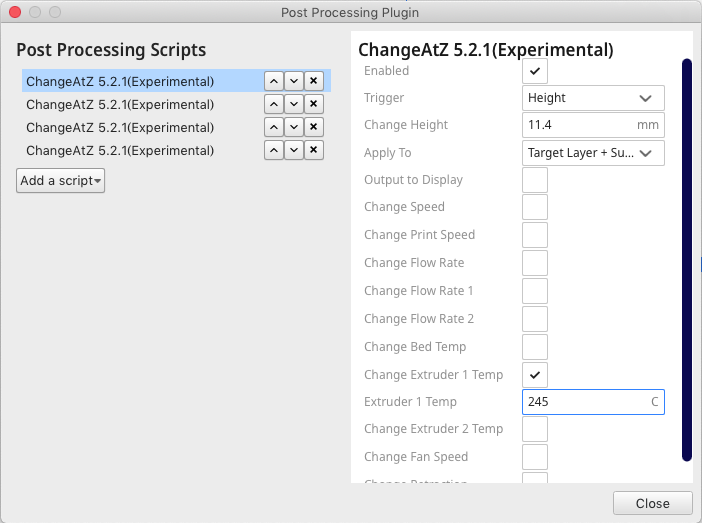Delete the second ChangeAtZ script
Viewport: 702px width, 523px height.
(x=314, y=104)
